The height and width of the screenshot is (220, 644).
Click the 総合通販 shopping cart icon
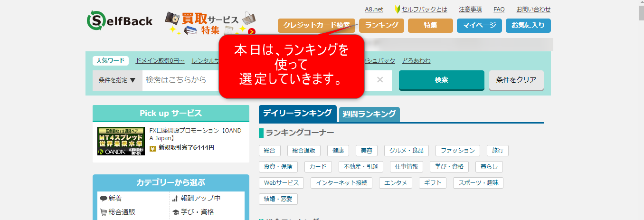point(103,212)
